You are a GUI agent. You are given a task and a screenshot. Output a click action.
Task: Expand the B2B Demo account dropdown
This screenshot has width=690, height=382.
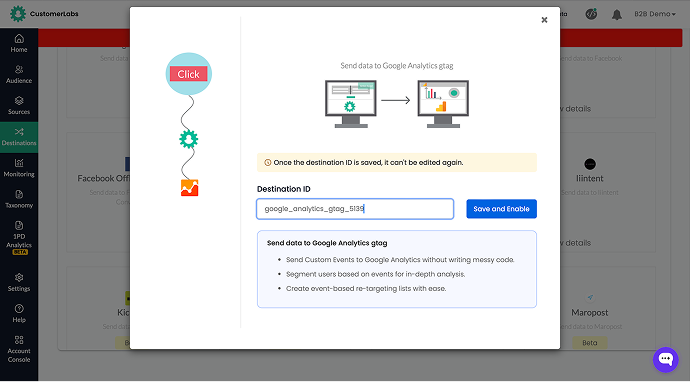point(655,14)
